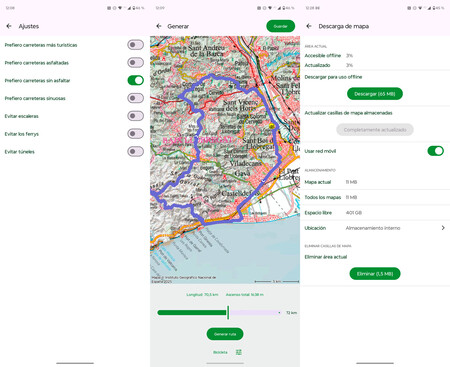Click 'Accesible offline' row text
450x367 pixels.
pos(323,55)
